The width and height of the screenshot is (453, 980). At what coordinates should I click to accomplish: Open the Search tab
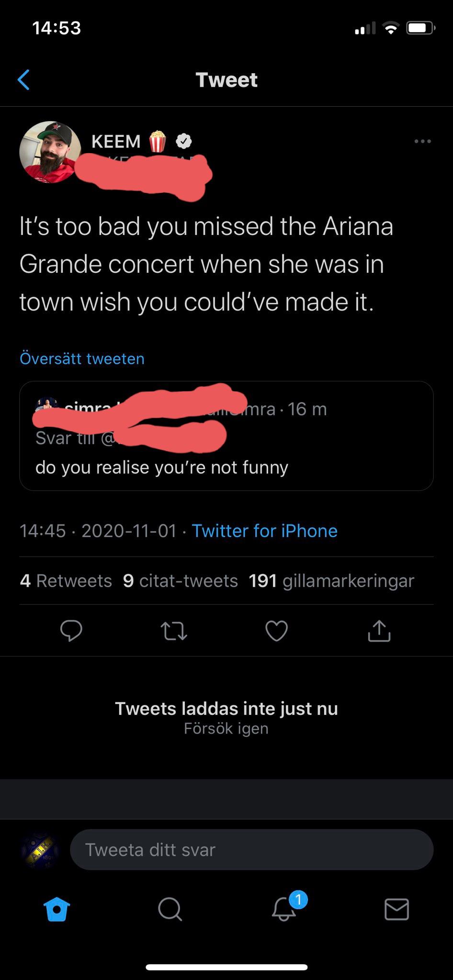pos(170,909)
